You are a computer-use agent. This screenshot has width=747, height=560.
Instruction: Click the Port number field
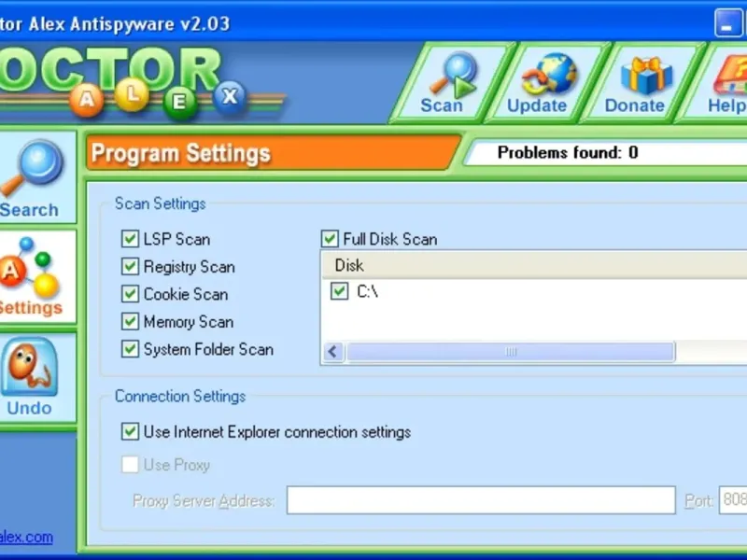(x=733, y=500)
